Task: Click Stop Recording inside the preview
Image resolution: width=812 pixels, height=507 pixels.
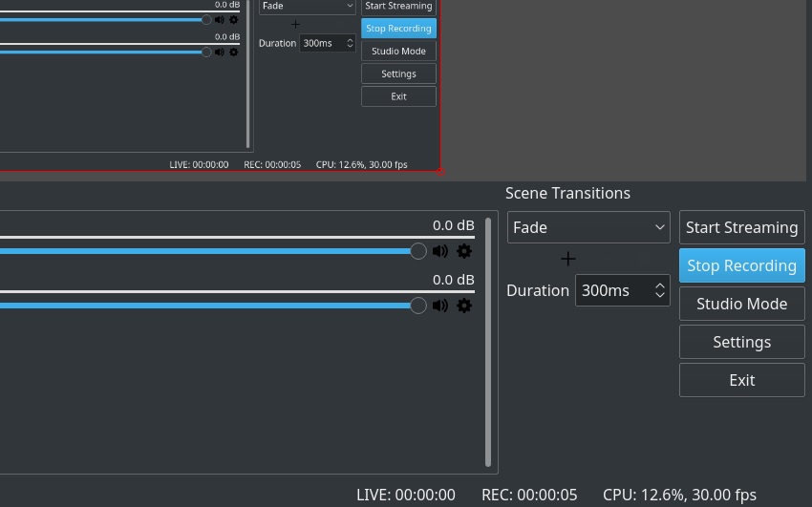Action: 398,29
